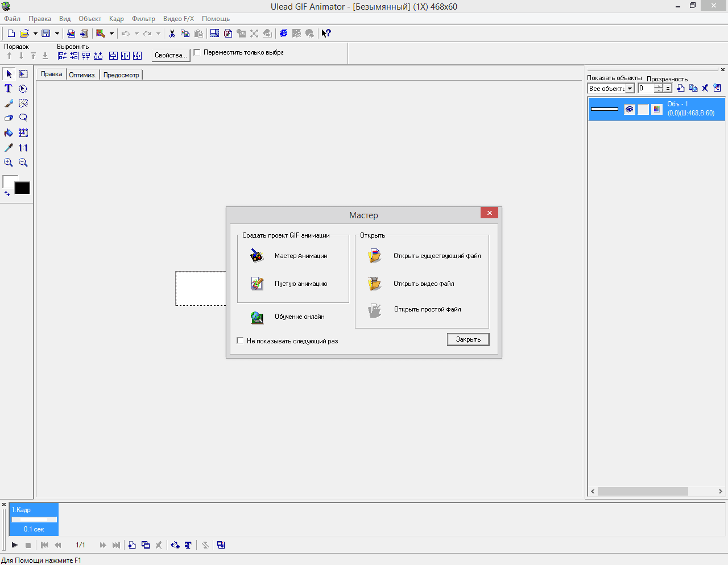This screenshot has width=728, height=565.
Task: Select the 1:Кадр frame thumbnail
Action: 34,519
